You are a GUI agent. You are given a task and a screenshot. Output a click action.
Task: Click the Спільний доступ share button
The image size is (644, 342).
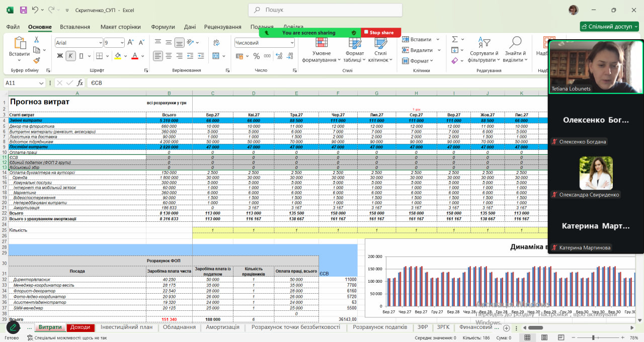[x=609, y=27]
